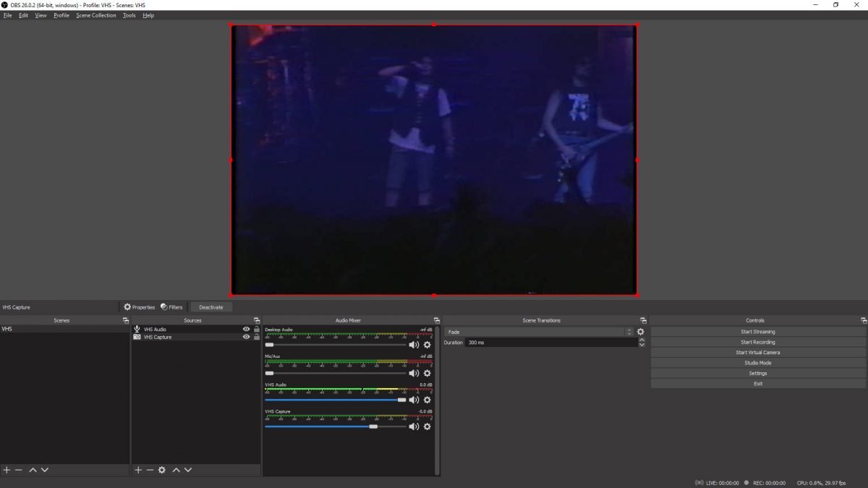The width and height of the screenshot is (868, 488).
Task: Add a new source with the plus icon
Action: point(137,470)
